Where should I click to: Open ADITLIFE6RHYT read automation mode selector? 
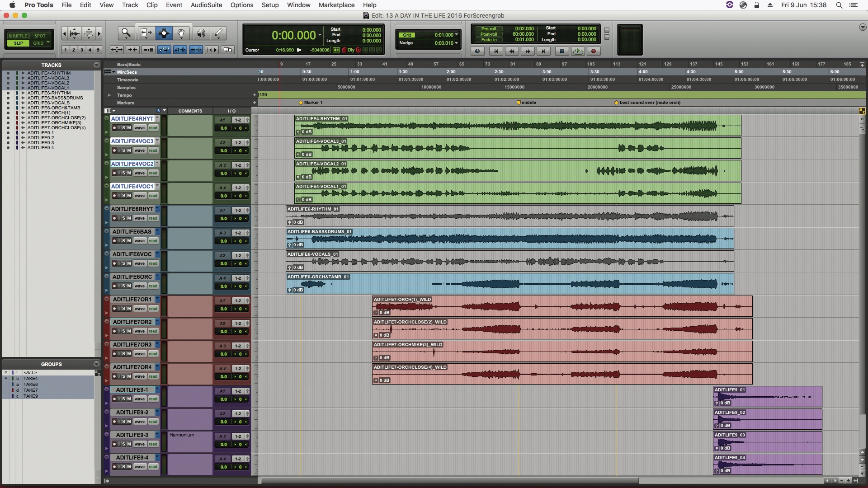pyautogui.click(x=153, y=218)
